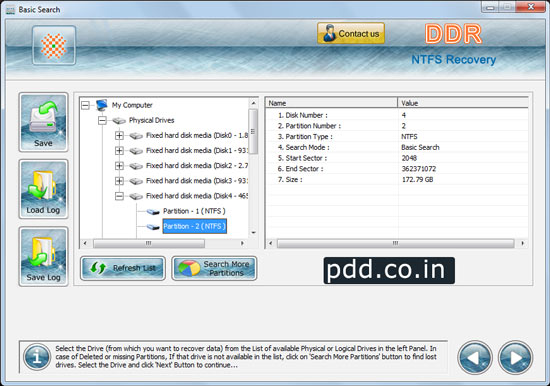Select the My Computer icon in tree

tap(102, 105)
